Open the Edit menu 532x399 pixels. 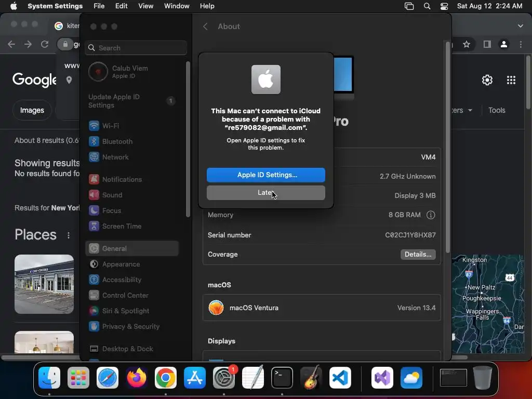pos(121,6)
